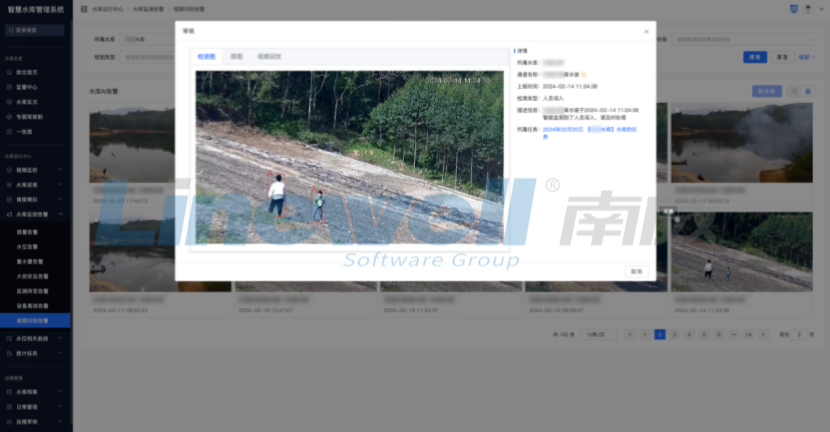
Task: Collapse filters using the 收起 toggle
Action: [806, 57]
